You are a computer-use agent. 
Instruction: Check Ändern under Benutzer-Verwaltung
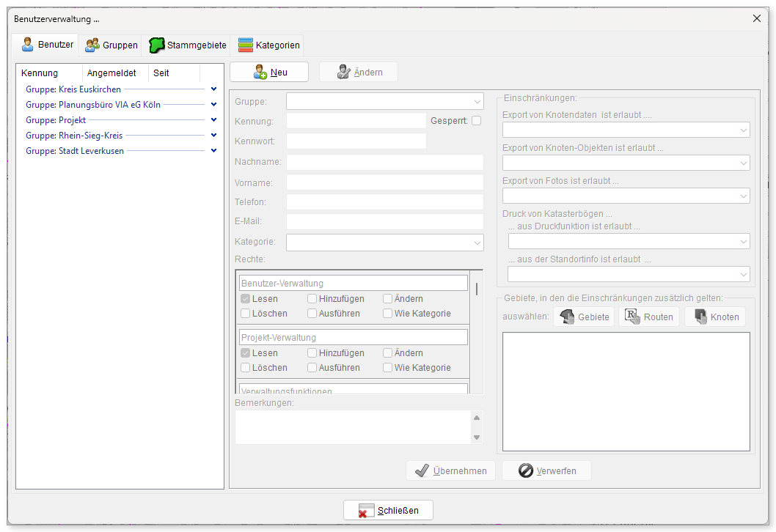(387, 299)
